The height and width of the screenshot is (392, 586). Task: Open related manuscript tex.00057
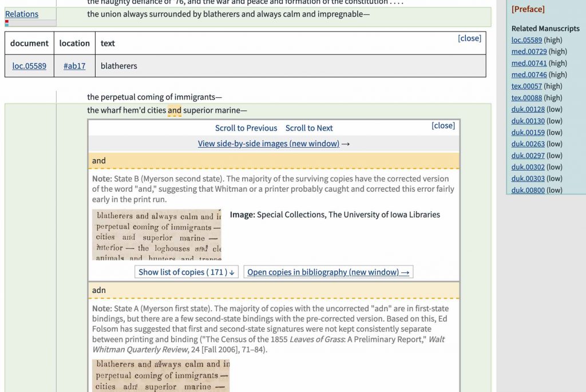(526, 86)
